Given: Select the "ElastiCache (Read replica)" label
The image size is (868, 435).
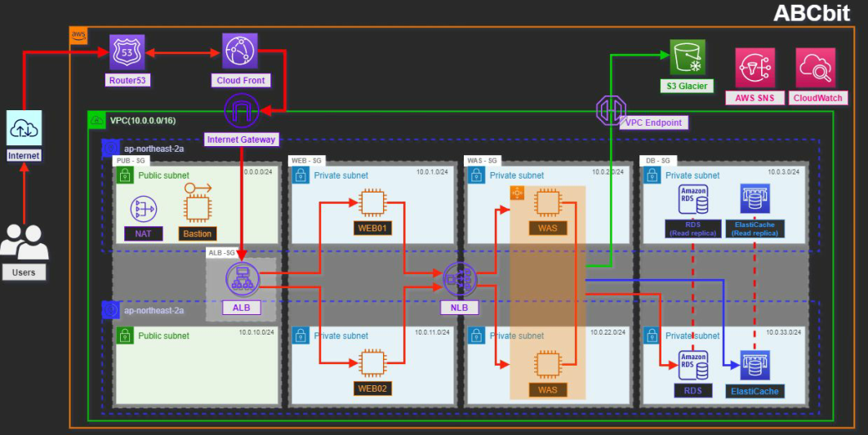Looking at the screenshot, I should [755, 229].
